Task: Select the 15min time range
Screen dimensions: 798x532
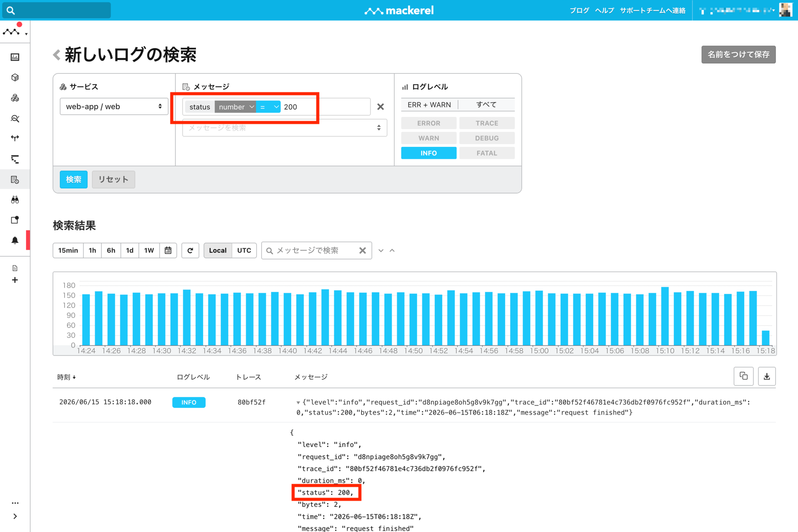Action: point(68,250)
